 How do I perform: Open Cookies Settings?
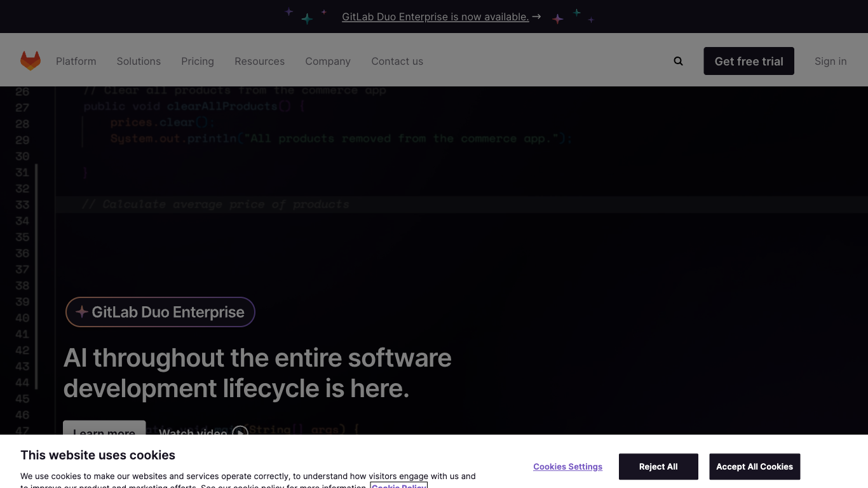pyautogui.click(x=567, y=466)
